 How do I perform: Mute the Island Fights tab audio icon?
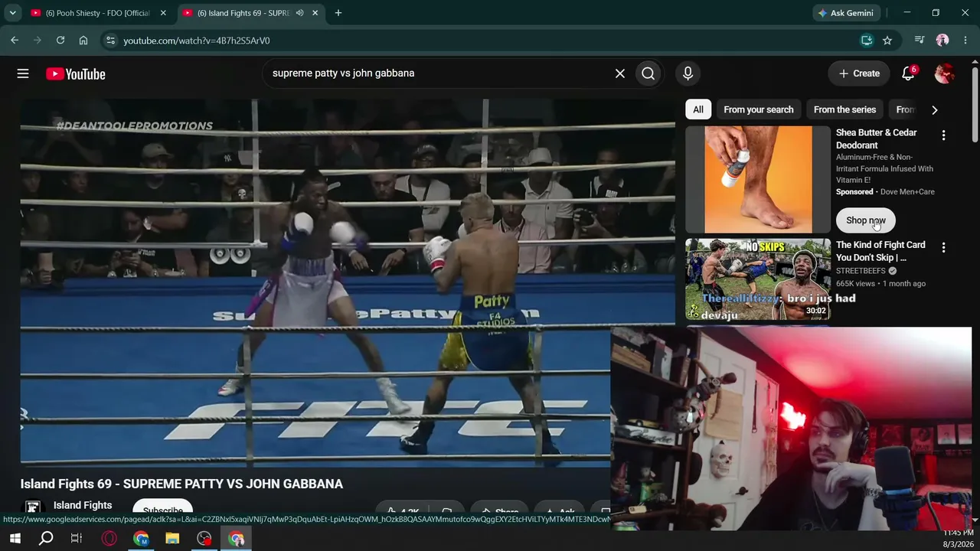[299, 13]
